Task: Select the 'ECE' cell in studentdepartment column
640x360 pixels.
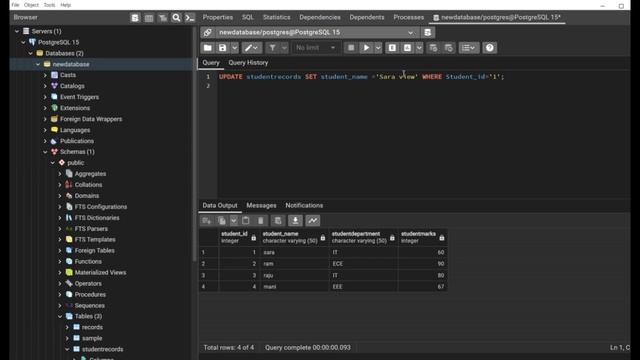Action: 363,264
